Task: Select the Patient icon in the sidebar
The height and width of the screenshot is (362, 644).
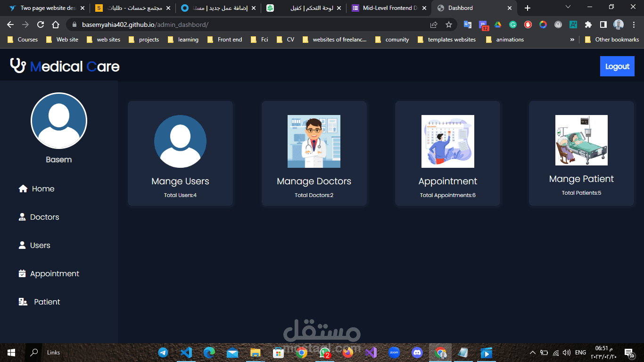Action: 22,302
